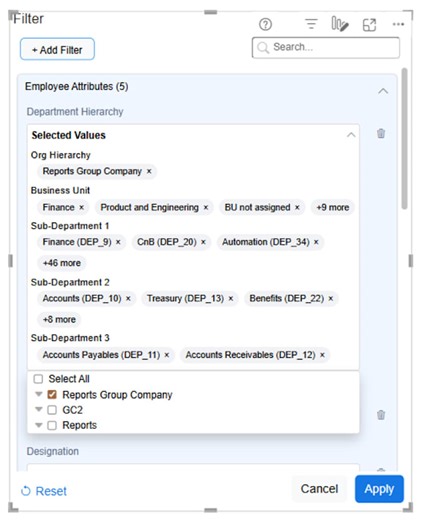This screenshot has height=520, width=423.
Task: Click the Add Filter button
Action: (57, 49)
